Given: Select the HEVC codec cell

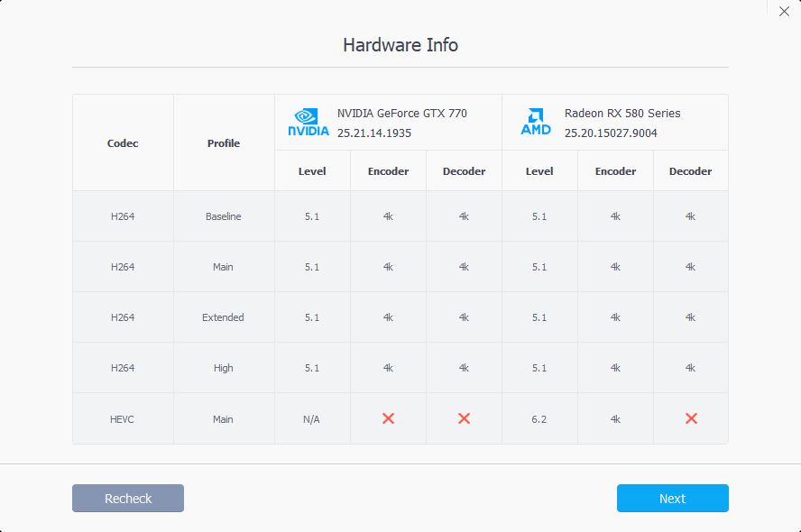Looking at the screenshot, I should tap(122, 419).
